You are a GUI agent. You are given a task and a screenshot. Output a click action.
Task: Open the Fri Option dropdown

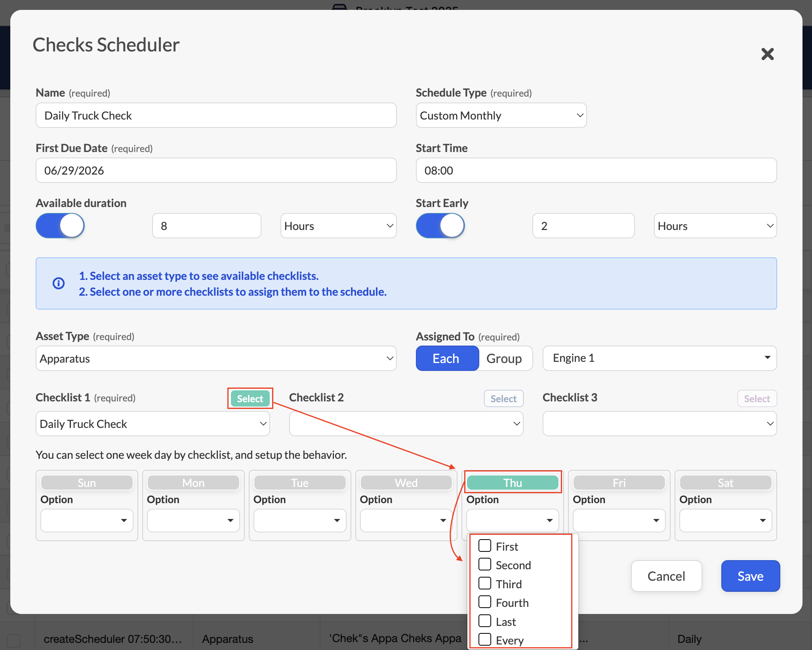pos(619,520)
